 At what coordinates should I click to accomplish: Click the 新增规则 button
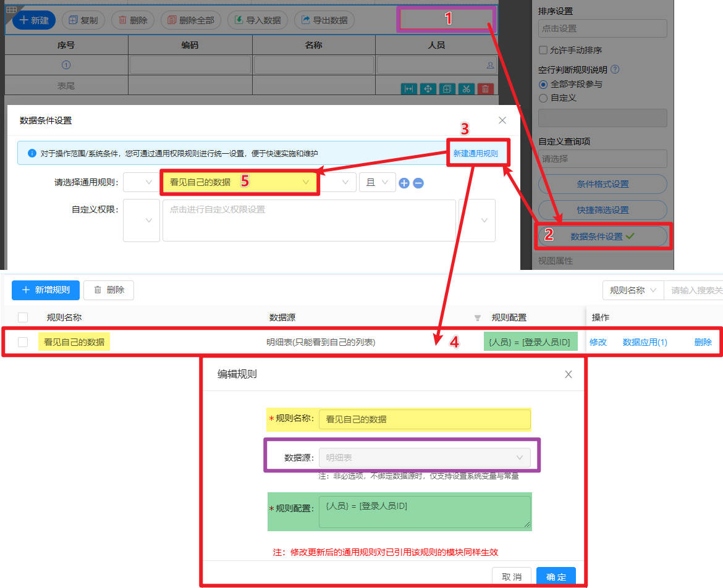coord(46,290)
